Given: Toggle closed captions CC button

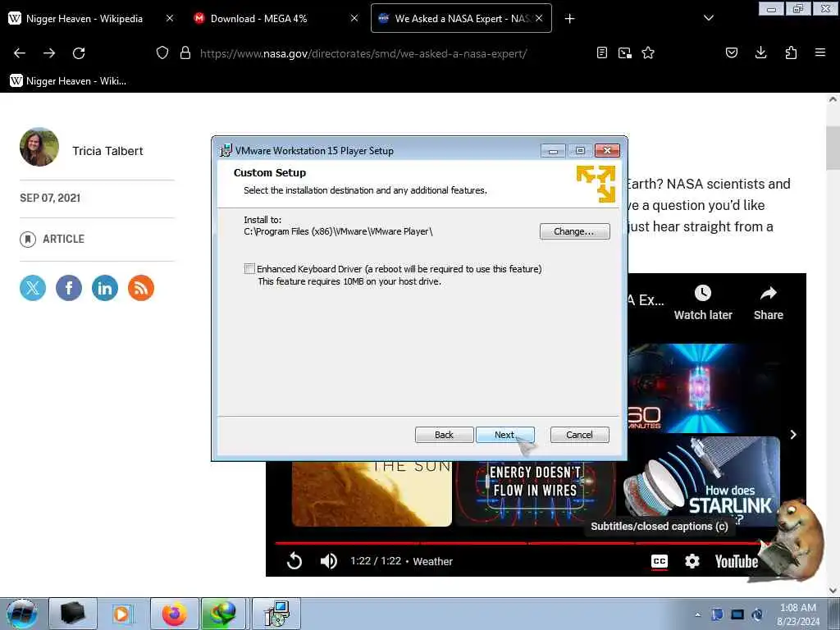Looking at the screenshot, I should [660, 561].
